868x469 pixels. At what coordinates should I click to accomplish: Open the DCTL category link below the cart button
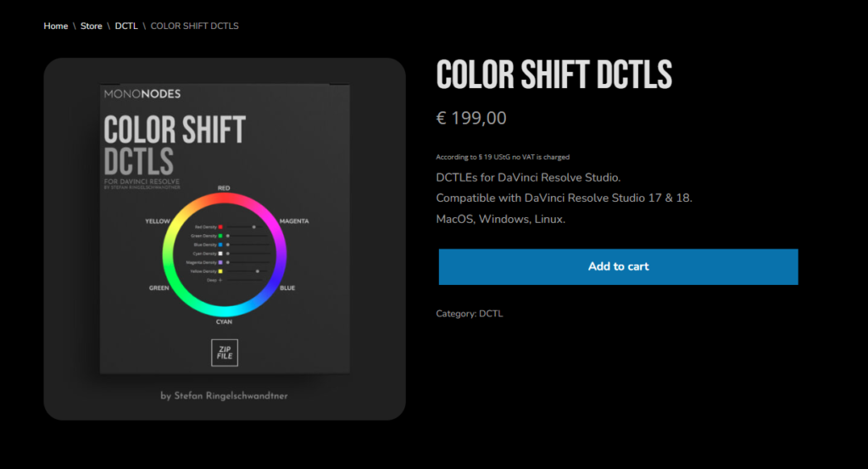pos(491,314)
